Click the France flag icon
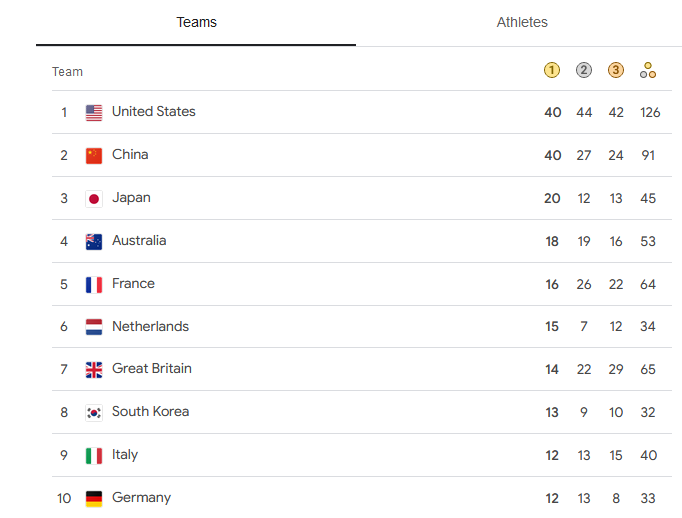Image resolution: width=682 pixels, height=518 pixels. click(x=94, y=284)
